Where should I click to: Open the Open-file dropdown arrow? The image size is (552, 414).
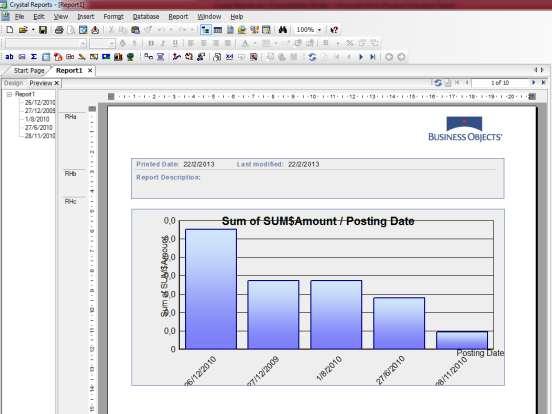[33, 30]
